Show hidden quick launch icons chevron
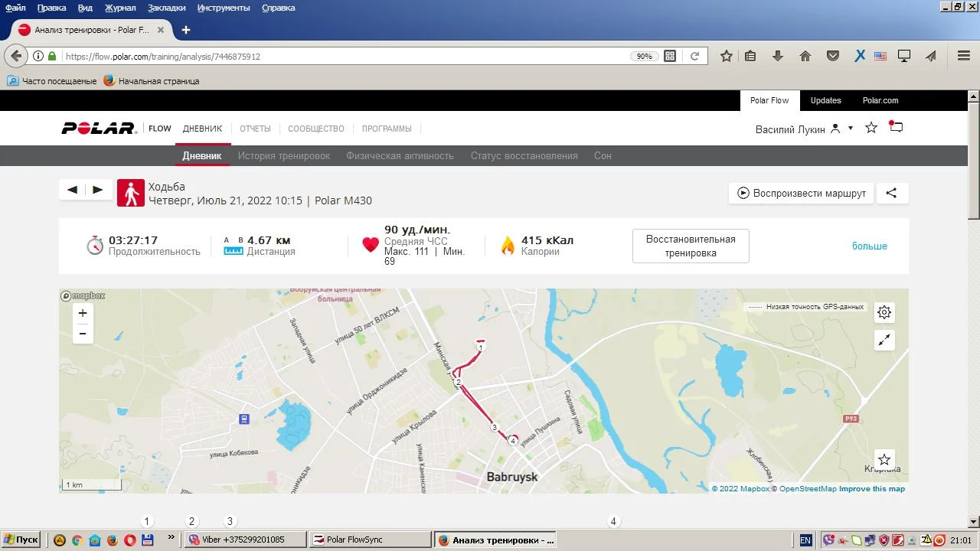Image resolution: width=980 pixels, height=551 pixels. (171, 539)
